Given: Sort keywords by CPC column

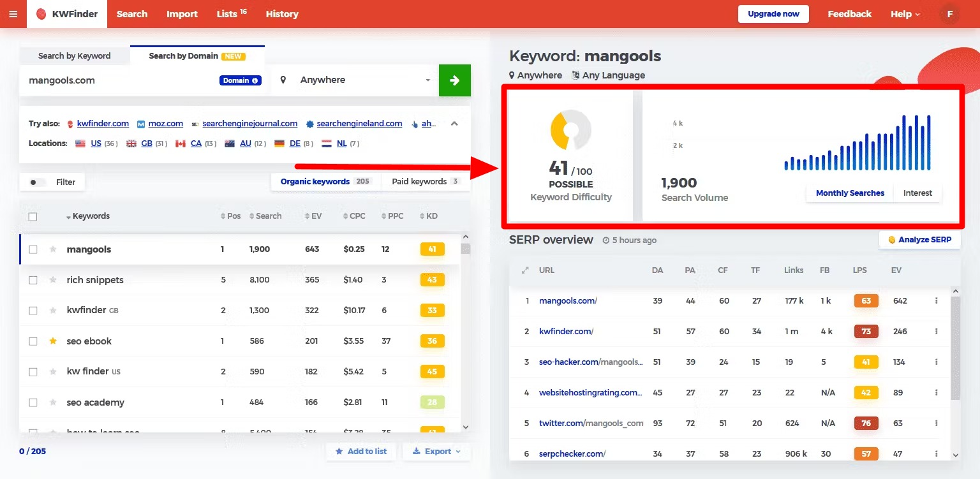Looking at the screenshot, I should pyautogui.click(x=353, y=216).
